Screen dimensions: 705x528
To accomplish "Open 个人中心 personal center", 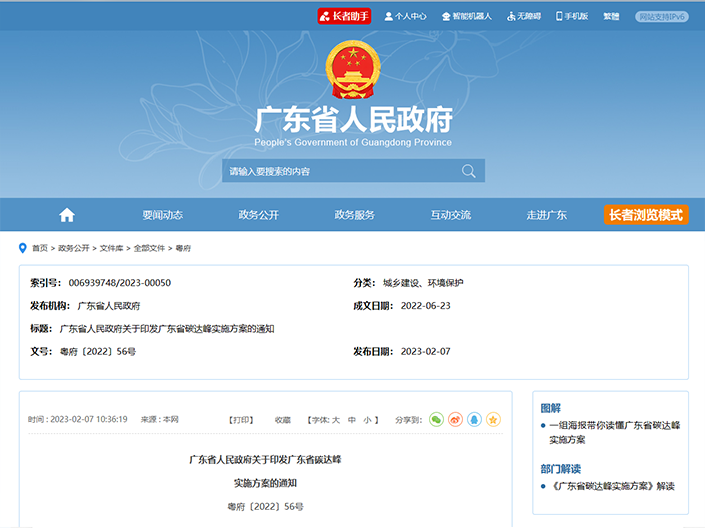I will pos(404,16).
